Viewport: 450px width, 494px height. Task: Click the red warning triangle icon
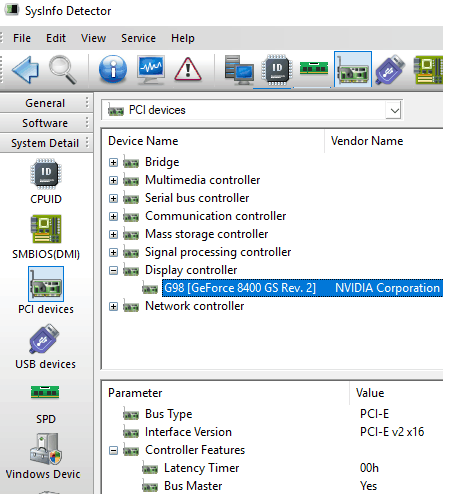188,69
